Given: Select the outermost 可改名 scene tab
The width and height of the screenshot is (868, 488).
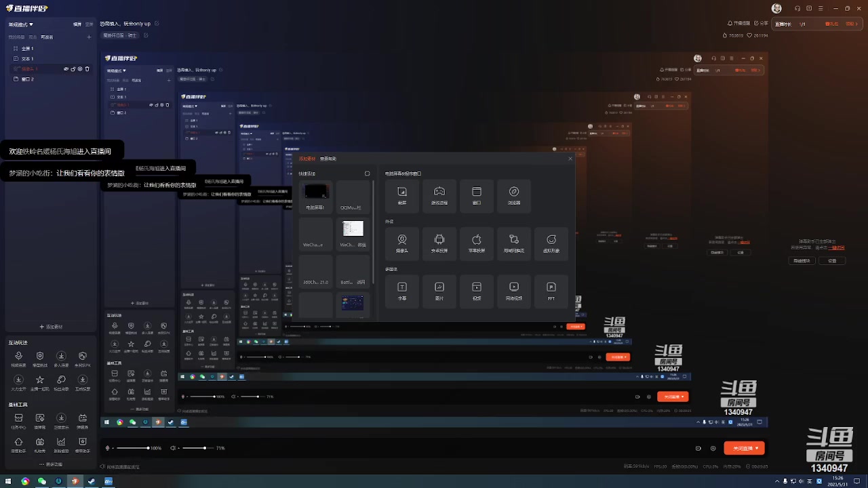Looking at the screenshot, I should pyautogui.click(x=47, y=37).
